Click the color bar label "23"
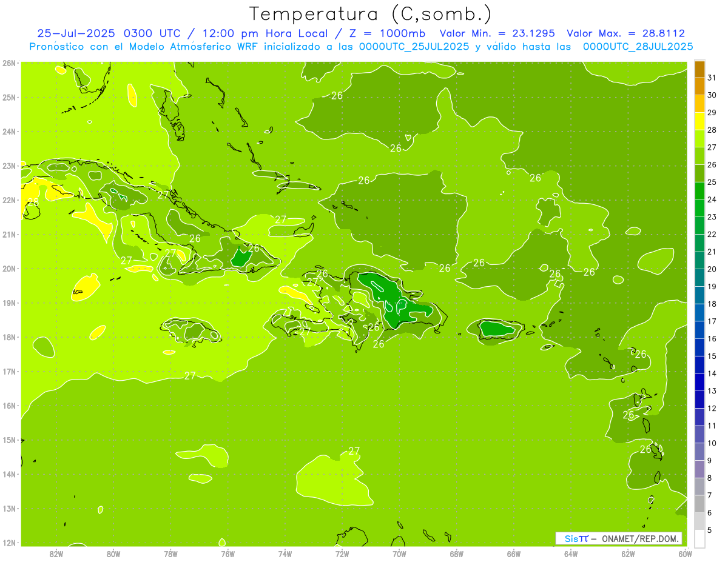Screen dimensions: 728x562 click(712, 217)
